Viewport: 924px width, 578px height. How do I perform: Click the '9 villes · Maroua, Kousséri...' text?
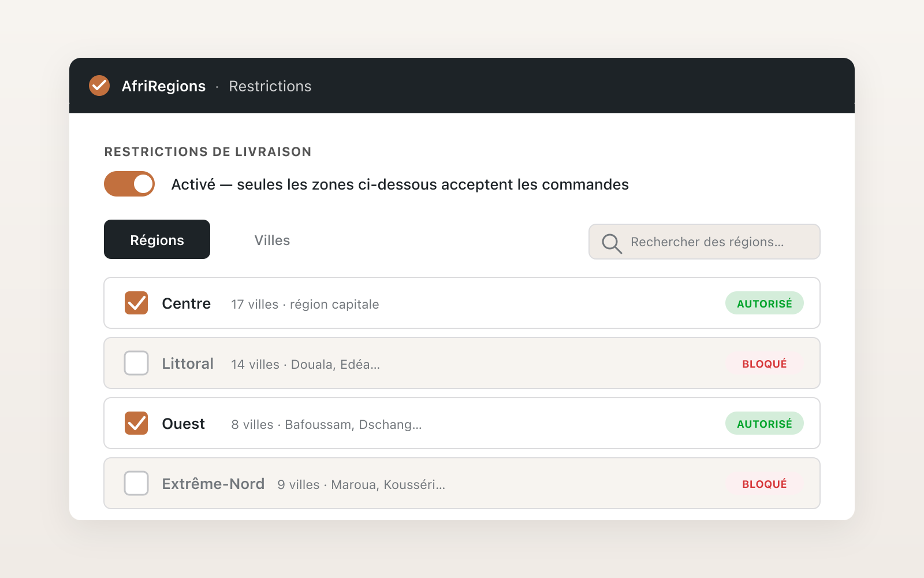361,485
